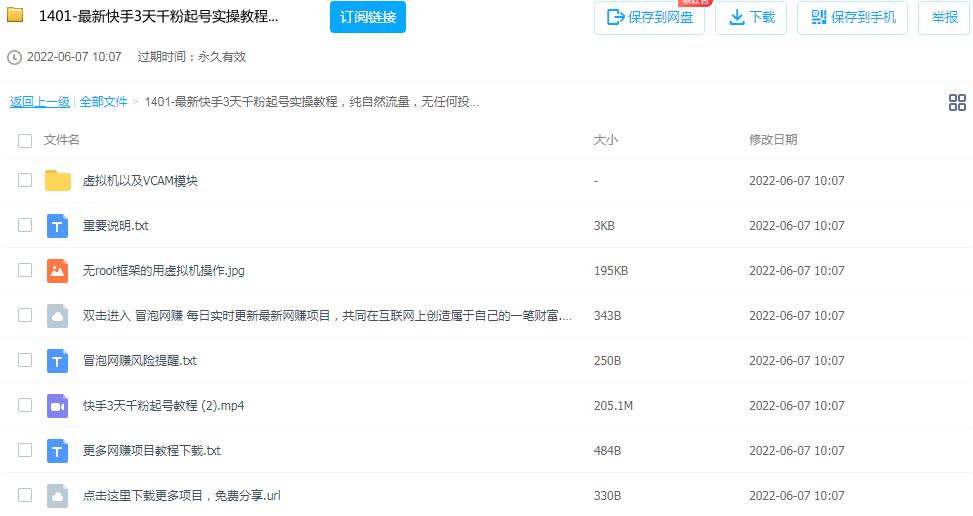Click the 过期时间：永久有效 label

click(x=192, y=57)
